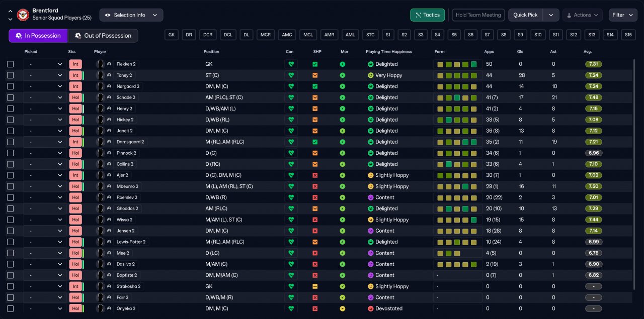Switch to the Out of Possession tab
The height and width of the screenshot is (319, 644).
[103, 36]
